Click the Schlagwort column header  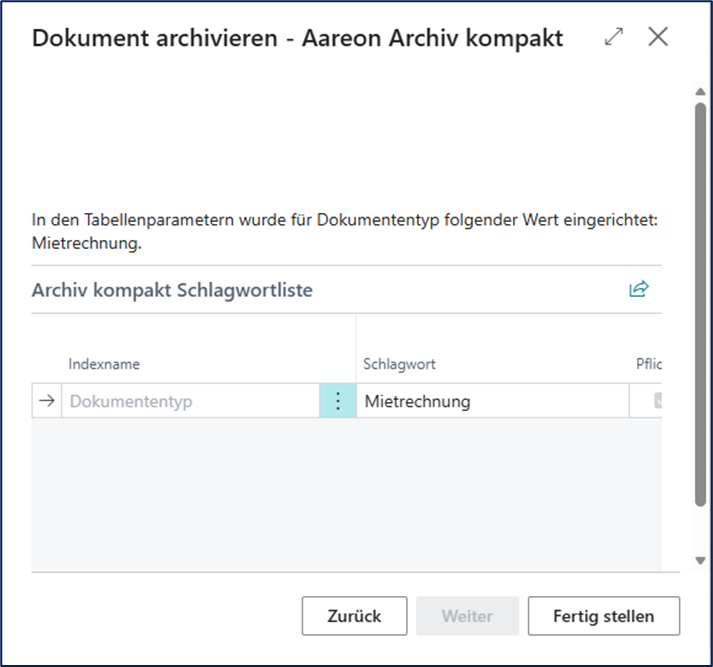click(x=399, y=364)
